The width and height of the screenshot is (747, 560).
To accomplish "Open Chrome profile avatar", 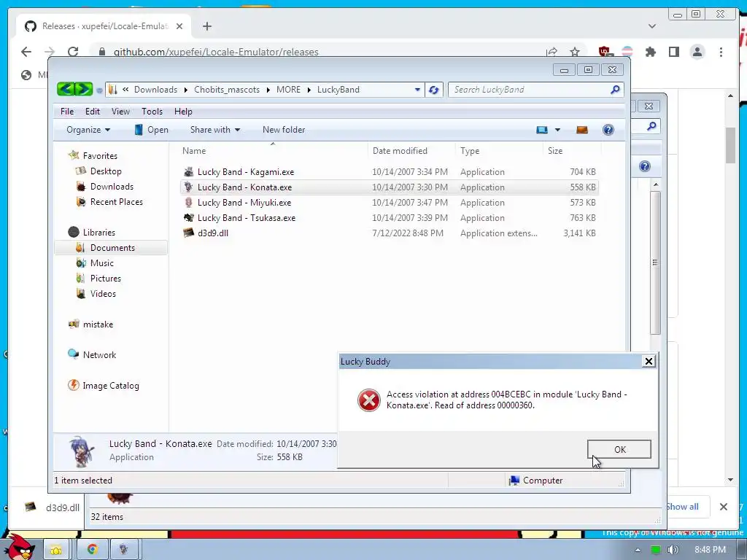I will pos(697,52).
